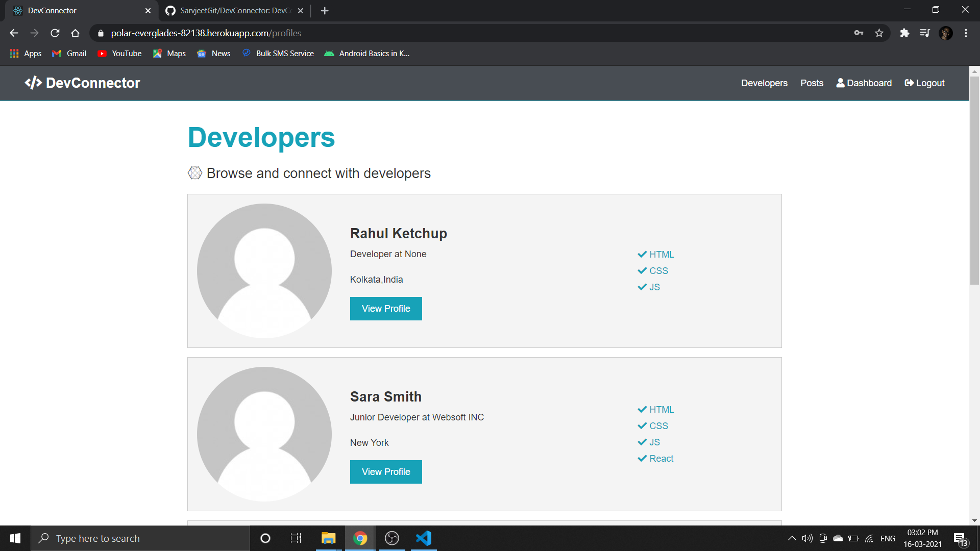
Task: Reload the current page
Action: coord(55,33)
